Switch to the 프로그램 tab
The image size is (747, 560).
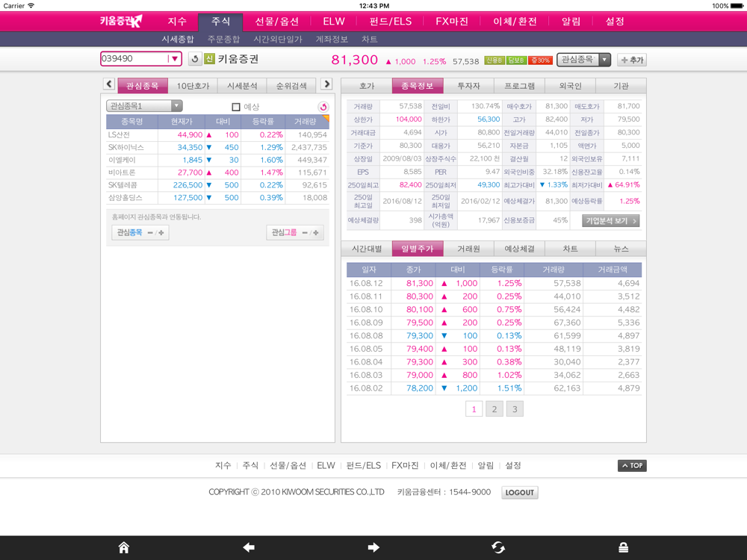click(520, 86)
